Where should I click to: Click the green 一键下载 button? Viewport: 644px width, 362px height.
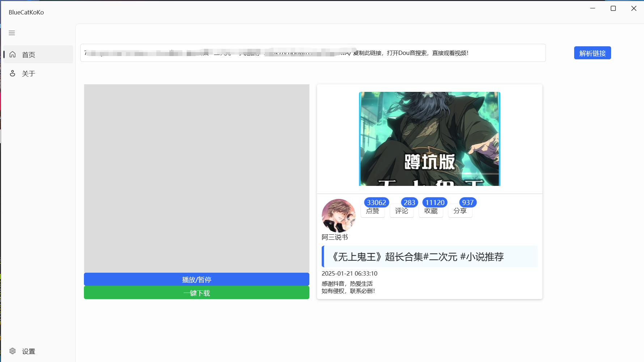pyautogui.click(x=196, y=293)
